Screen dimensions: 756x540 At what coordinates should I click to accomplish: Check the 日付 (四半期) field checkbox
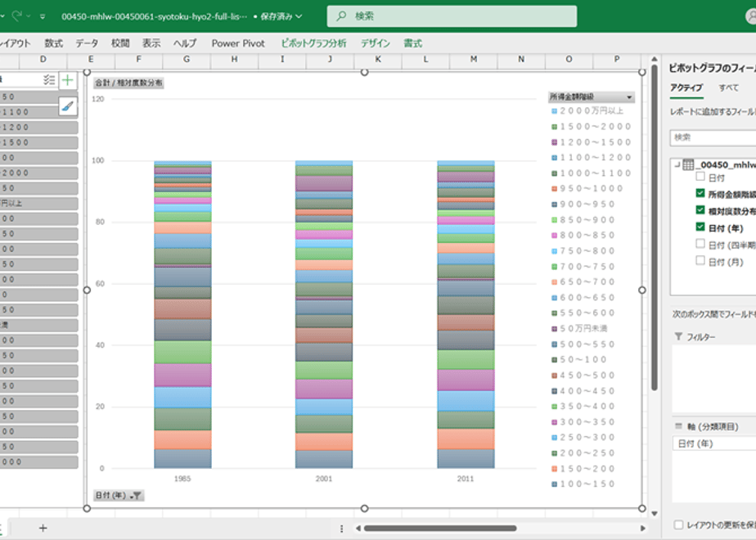pyautogui.click(x=700, y=244)
